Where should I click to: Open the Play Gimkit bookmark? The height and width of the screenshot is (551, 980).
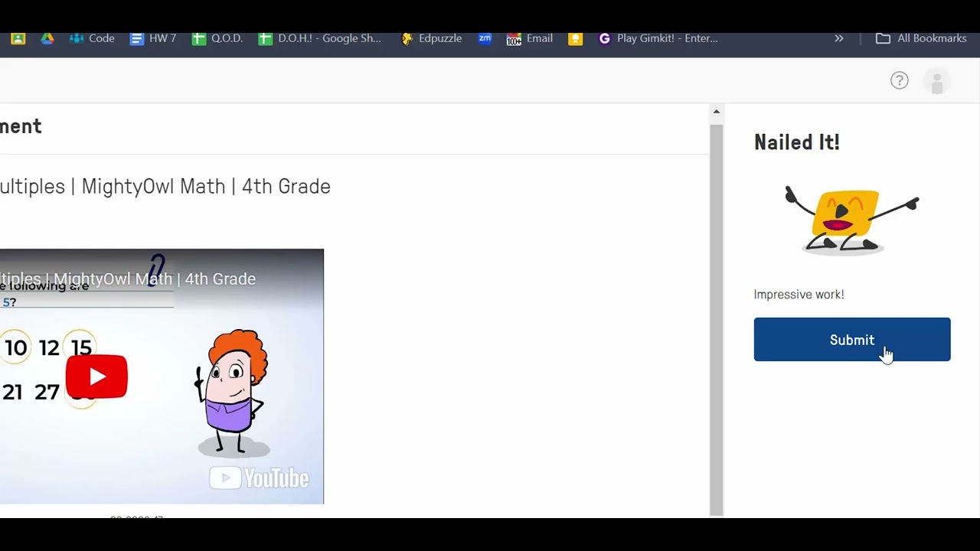(x=658, y=38)
